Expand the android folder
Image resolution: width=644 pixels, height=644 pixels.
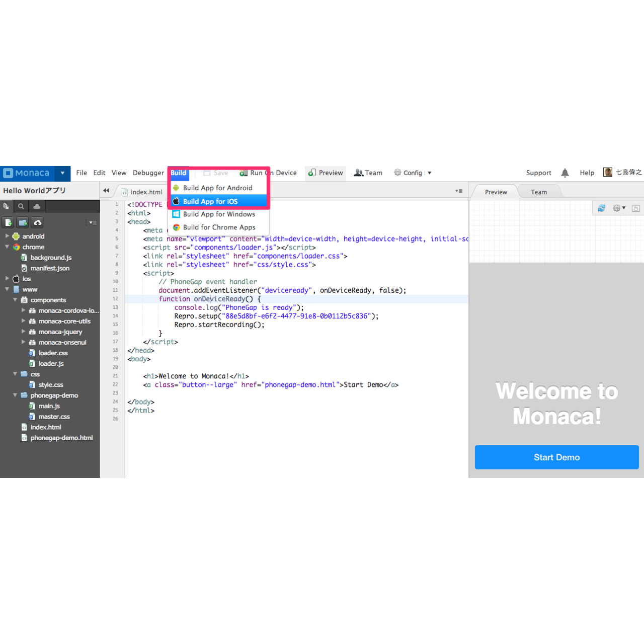(8, 236)
